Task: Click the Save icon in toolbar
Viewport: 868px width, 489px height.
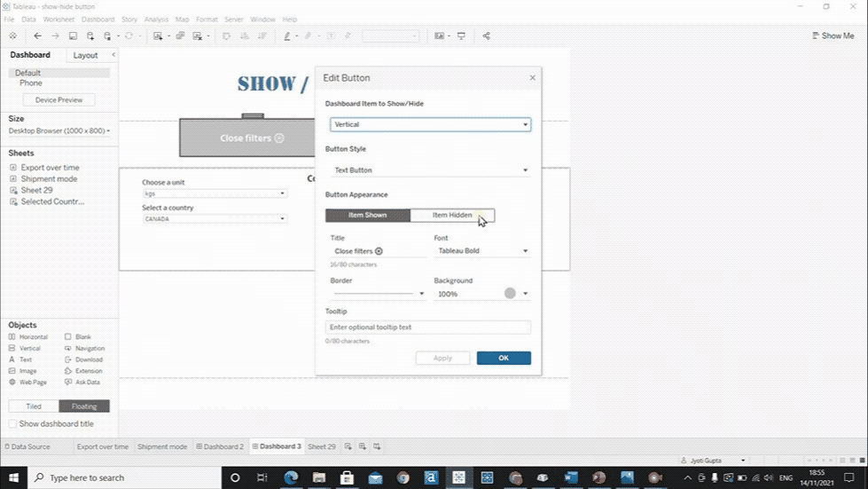Action: click(73, 36)
